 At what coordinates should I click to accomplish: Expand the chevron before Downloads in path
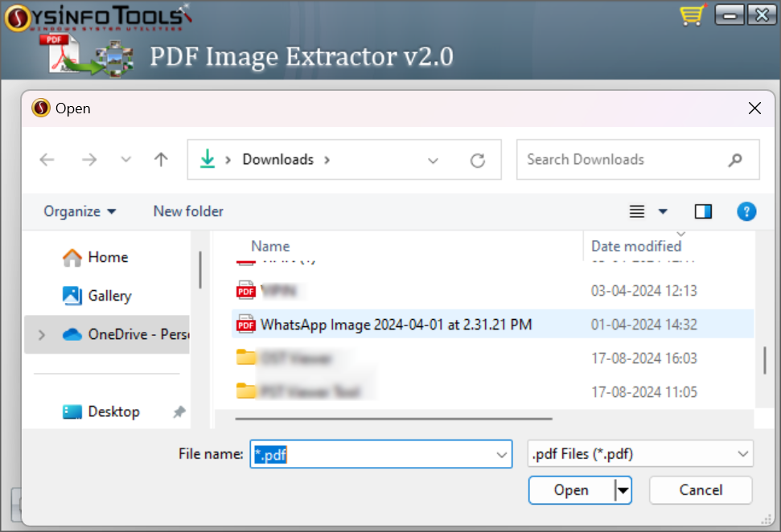(228, 160)
